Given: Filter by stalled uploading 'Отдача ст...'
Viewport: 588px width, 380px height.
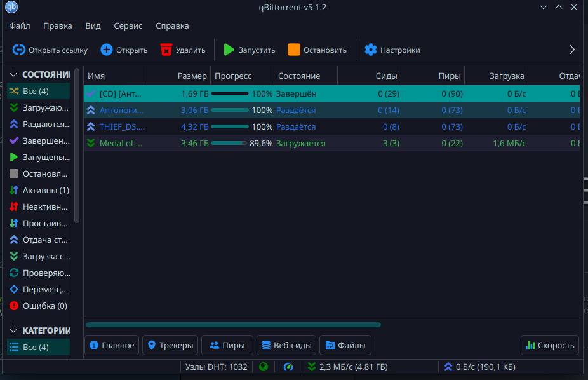Looking at the screenshot, I should pyautogui.click(x=38, y=240).
